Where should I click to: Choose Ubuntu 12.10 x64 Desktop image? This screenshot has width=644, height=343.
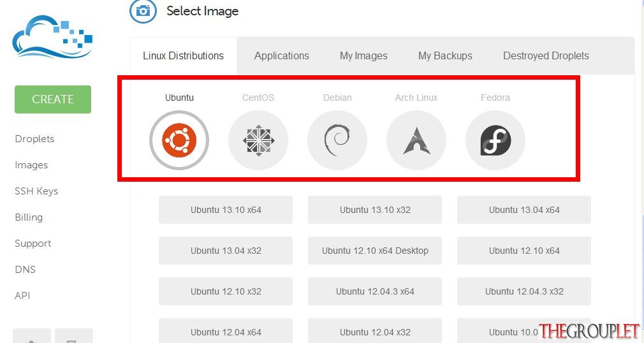(375, 251)
